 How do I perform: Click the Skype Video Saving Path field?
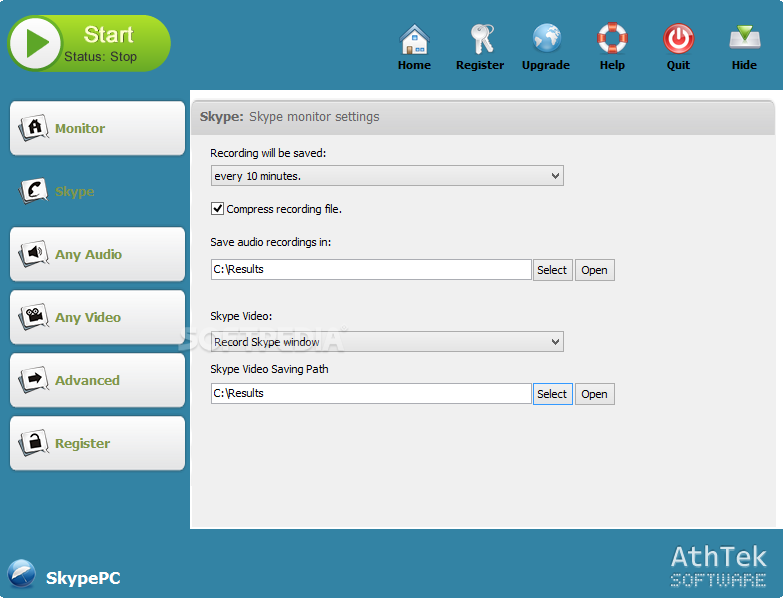coord(371,393)
